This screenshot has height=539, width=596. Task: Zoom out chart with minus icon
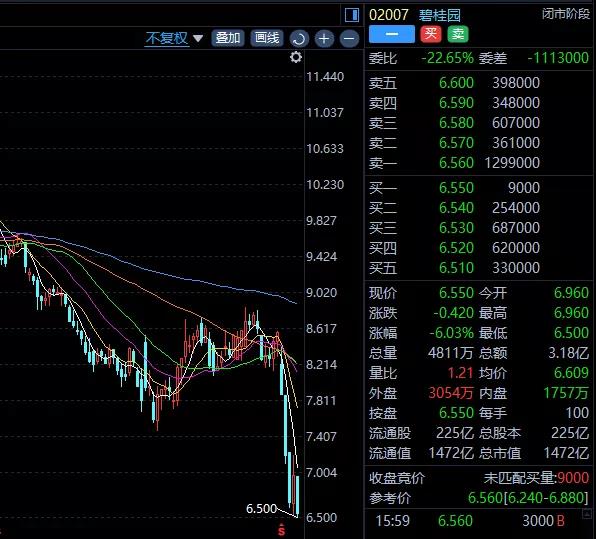pos(349,38)
